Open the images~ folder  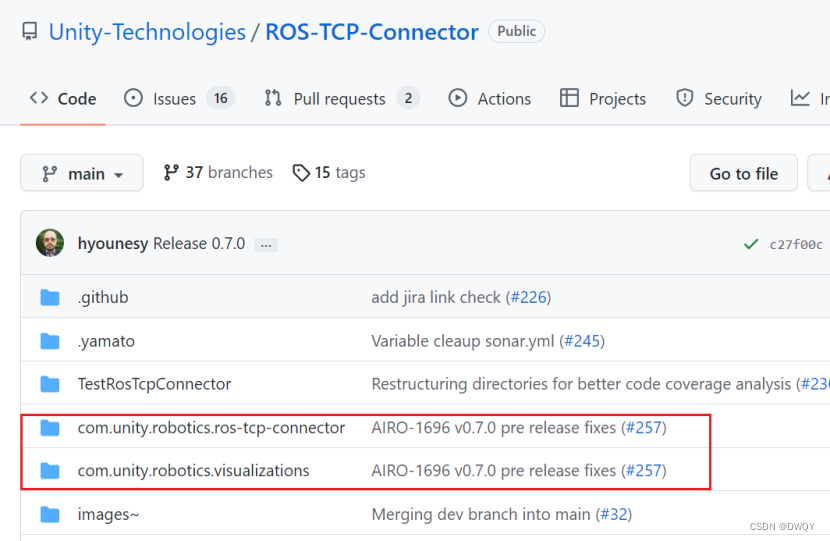pos(109,514)
